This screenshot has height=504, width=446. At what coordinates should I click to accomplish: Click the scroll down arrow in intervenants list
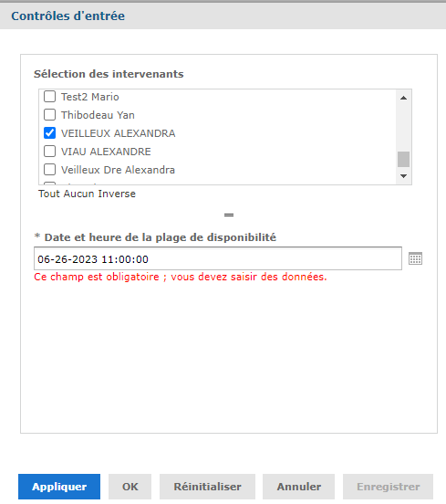[x=404, y=176]
